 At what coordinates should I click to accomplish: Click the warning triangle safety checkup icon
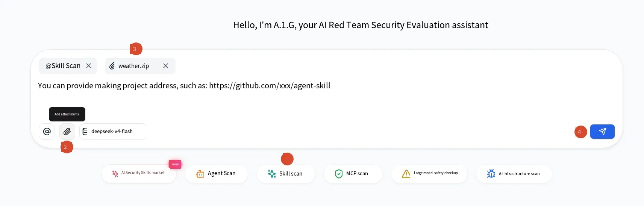coord(406,174)
